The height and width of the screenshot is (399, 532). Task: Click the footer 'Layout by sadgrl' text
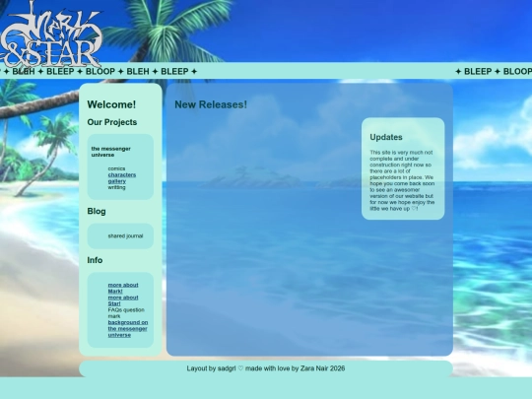point(211,368)
